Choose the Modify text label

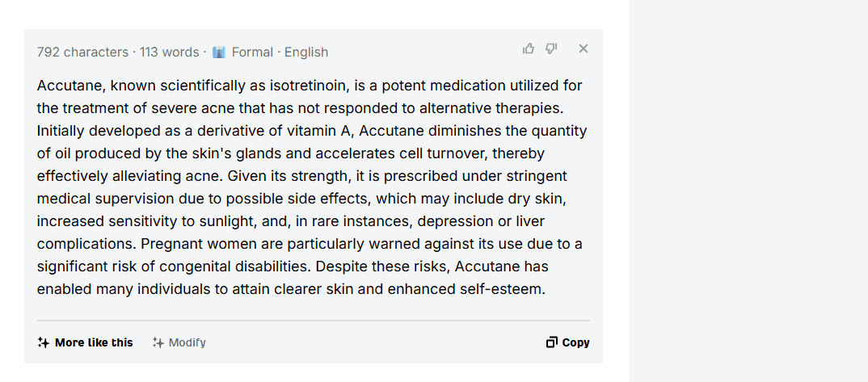coord(188,342)
